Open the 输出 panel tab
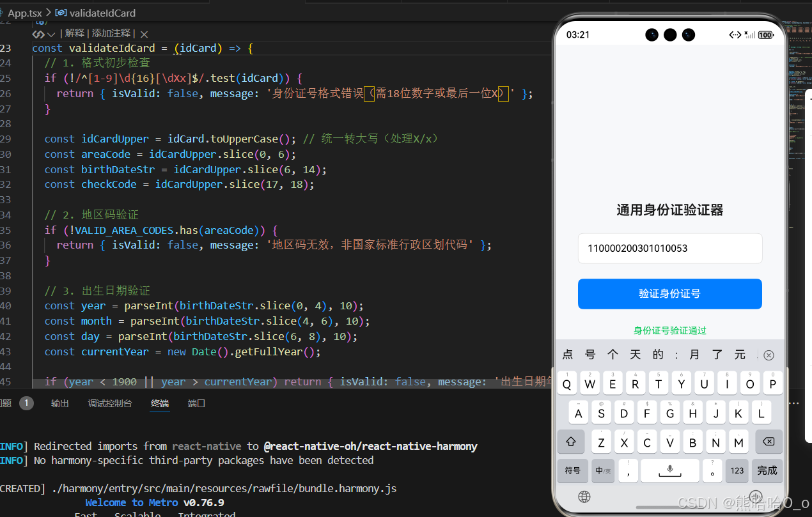 [60, 403]
